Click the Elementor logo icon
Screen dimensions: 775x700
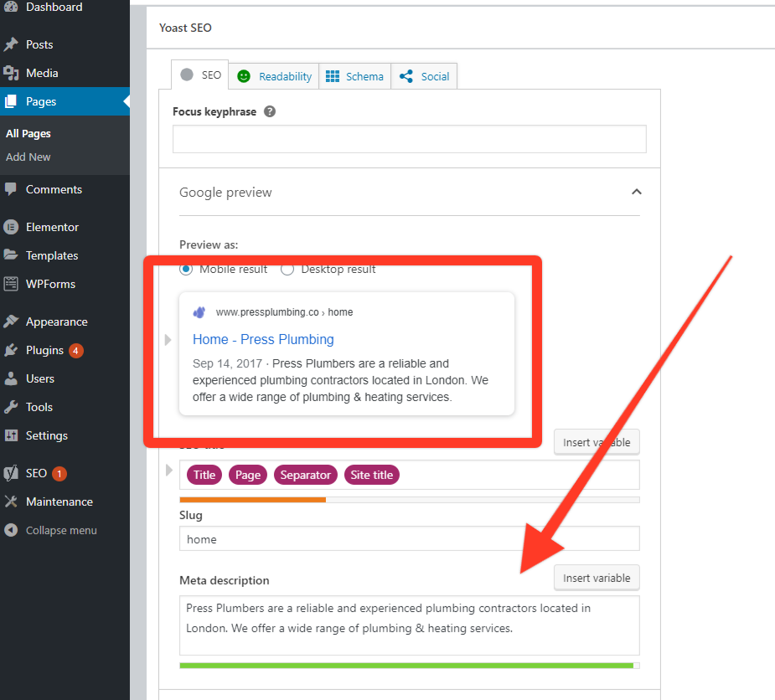point(11,227)
